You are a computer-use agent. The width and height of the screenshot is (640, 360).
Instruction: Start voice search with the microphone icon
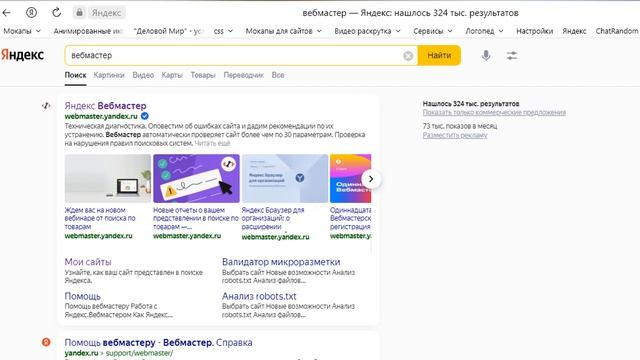[486, 56]
